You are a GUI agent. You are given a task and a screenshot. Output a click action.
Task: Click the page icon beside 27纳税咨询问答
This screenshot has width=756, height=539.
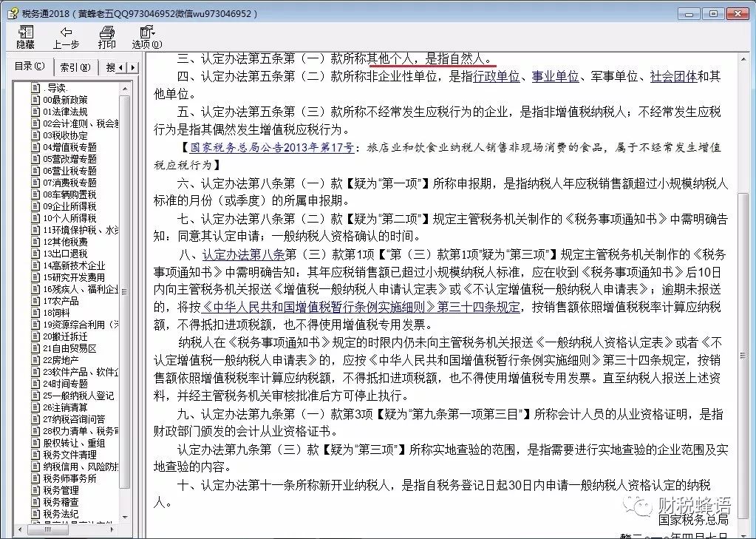pos(35,418)
